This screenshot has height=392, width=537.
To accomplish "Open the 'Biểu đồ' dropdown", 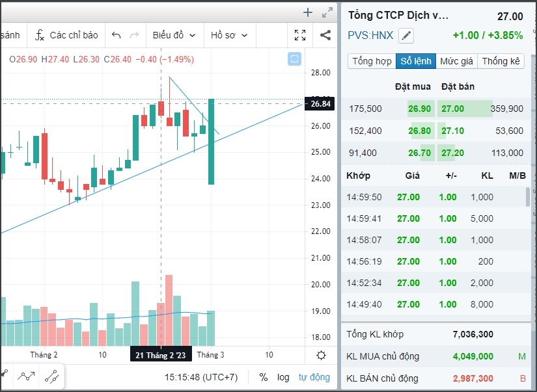I will coord(174,35).
